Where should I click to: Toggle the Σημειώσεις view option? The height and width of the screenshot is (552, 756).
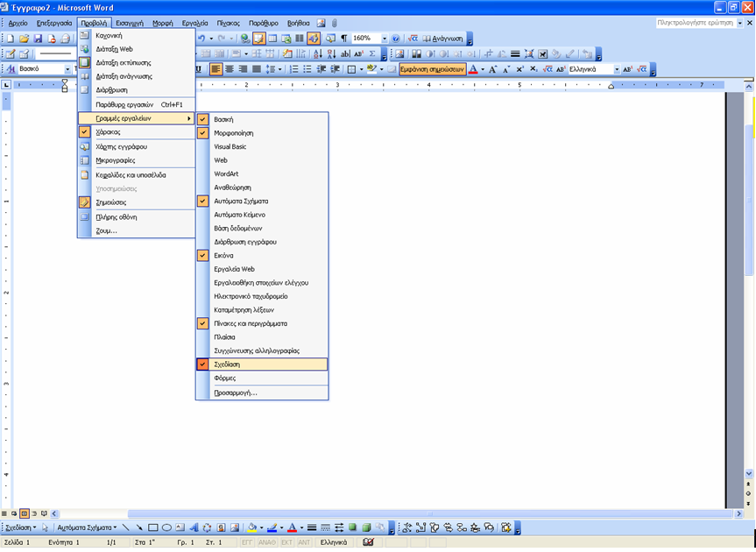[137, 202]
